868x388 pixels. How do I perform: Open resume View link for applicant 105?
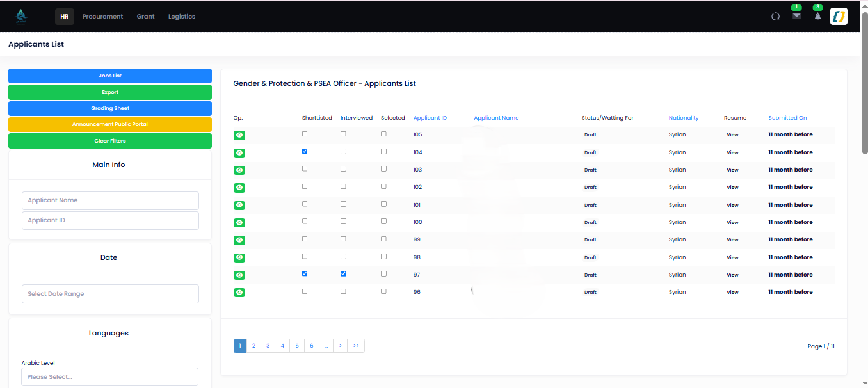[x=732, y=135]
